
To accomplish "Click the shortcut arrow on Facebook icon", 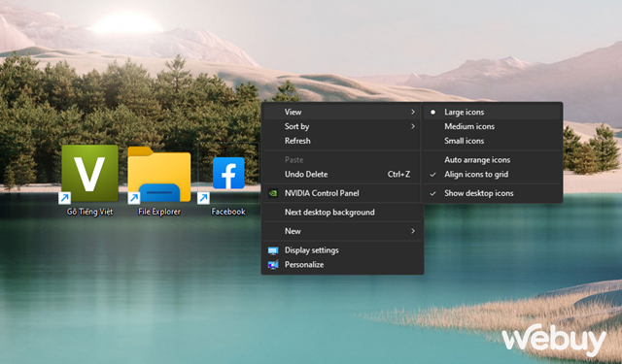I will (x=203, y=198).
